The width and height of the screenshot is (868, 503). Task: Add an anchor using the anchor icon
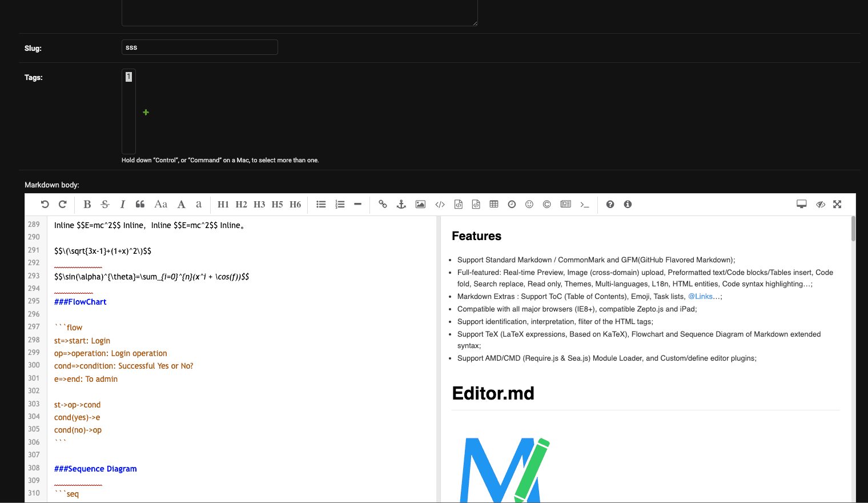tap(401, 205)
